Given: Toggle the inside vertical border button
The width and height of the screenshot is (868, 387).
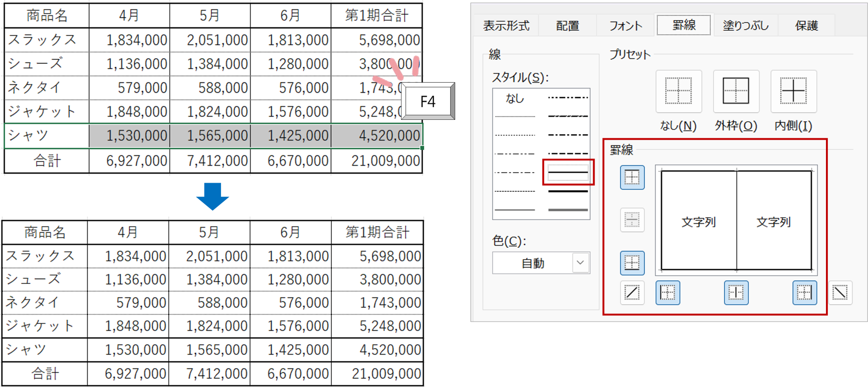Looking at the screenshot, I should [x=736, y=293].
